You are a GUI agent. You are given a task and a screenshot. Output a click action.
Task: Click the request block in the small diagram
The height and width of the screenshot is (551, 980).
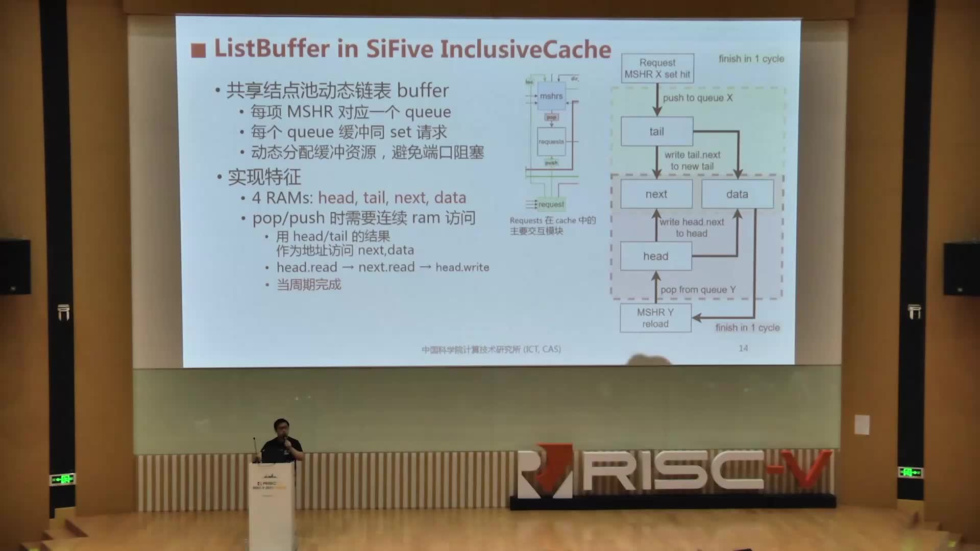pyautogui.click(x=552, y=204)
